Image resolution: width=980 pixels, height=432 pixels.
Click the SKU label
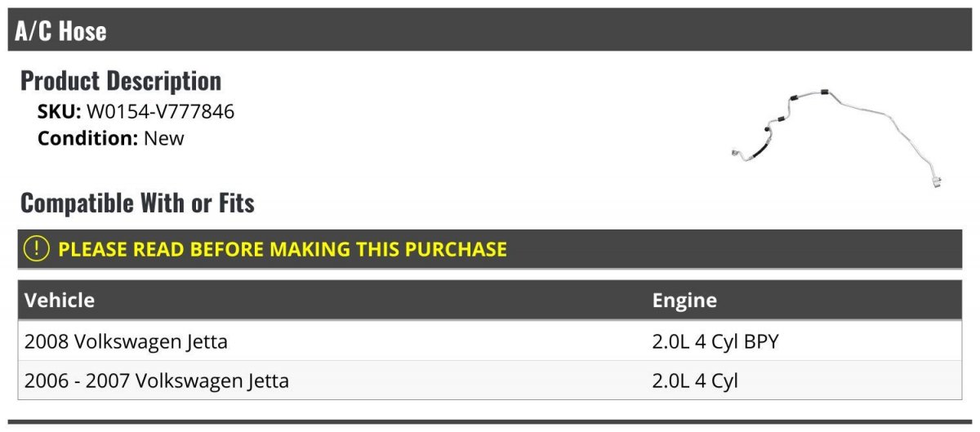[59, 112]
